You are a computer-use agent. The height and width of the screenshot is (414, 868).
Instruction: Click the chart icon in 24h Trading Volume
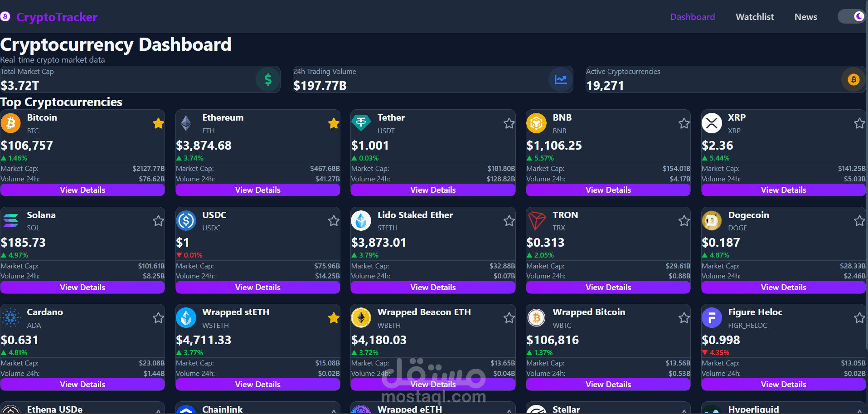tap(561, 80)
